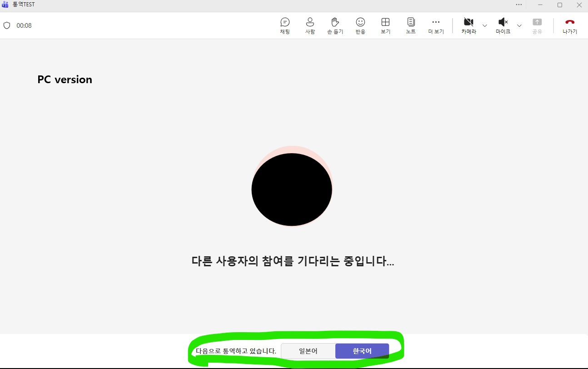This screenshot has height=369, width=588.
Task: Turn on the 카메라 camera
Action: pyautogui.click(x=468, y=26)
